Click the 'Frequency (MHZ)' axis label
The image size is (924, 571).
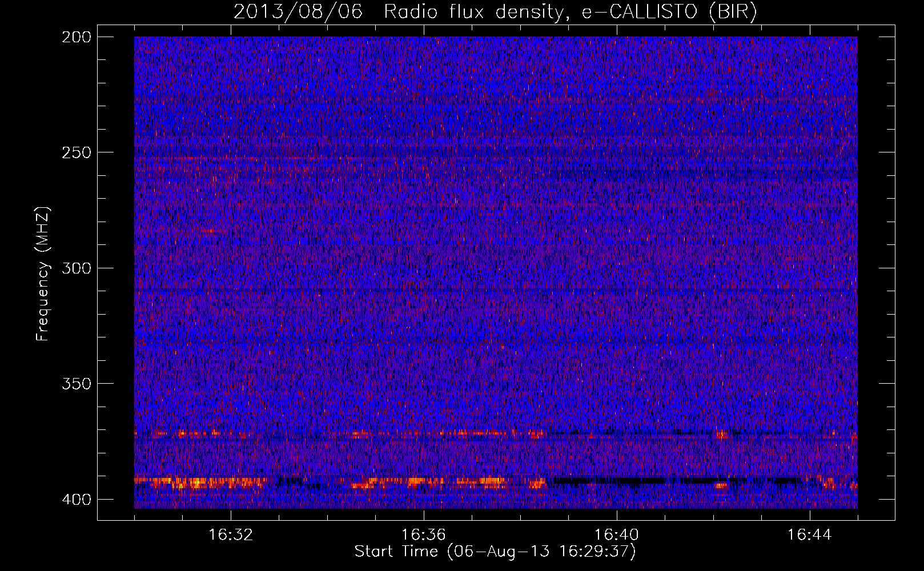pos(43,274)
